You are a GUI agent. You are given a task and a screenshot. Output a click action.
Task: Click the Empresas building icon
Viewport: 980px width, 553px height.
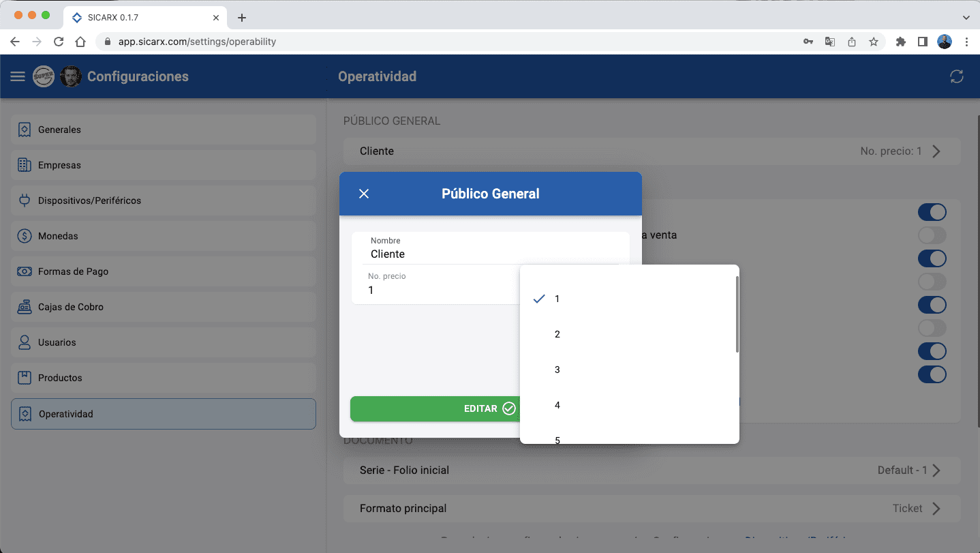(x=25, y=165)
